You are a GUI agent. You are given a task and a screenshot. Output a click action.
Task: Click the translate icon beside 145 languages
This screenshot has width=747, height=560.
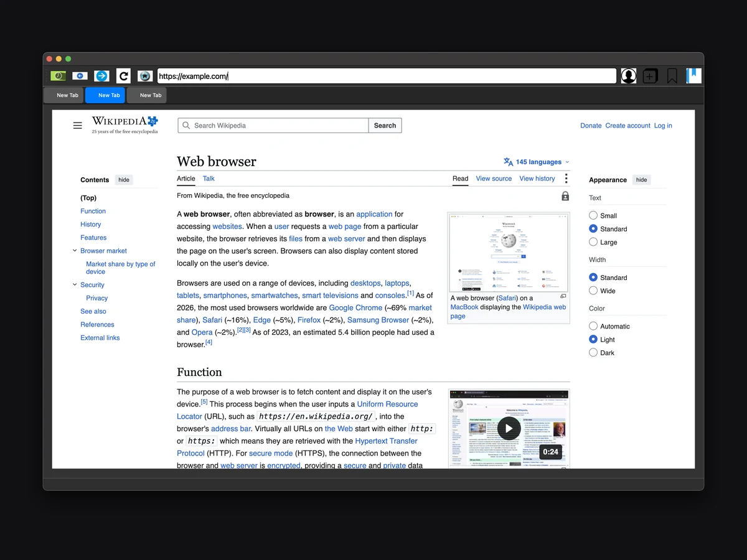tap(509, 162)
